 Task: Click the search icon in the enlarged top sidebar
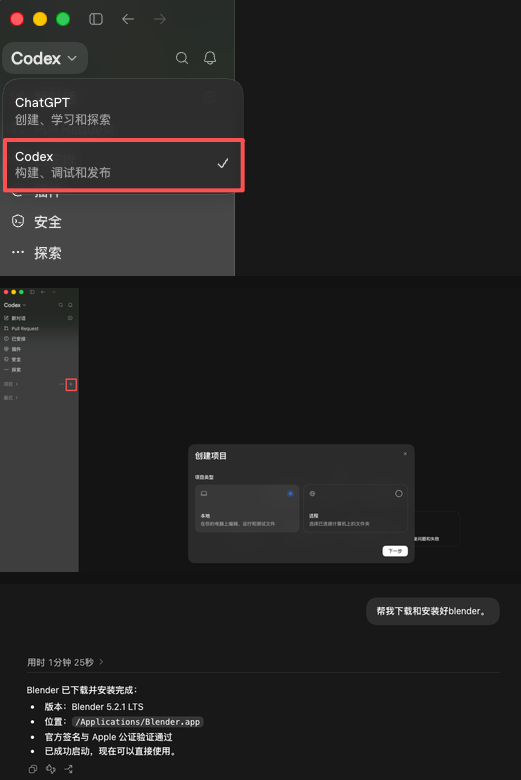pos(182,58)
